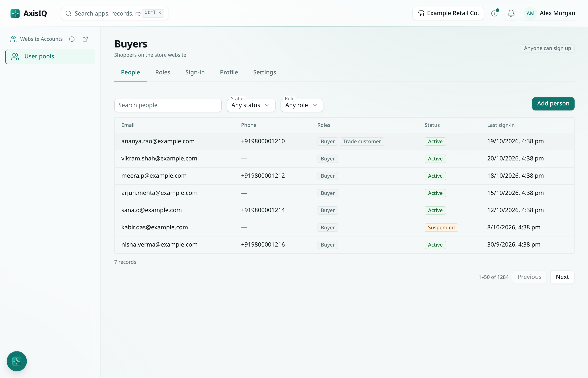The height and width of the screenshot is (378, 588).
Task: Click the Email column header
Action: click(x=128, y=125)
